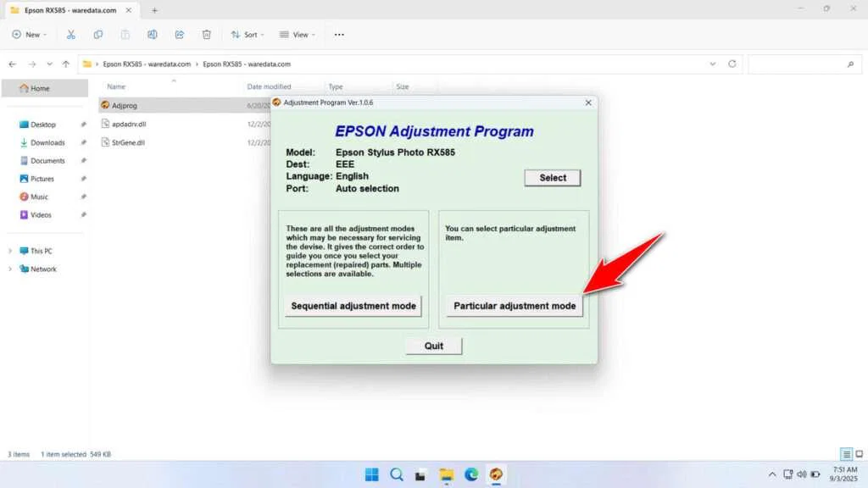The width and height of the screenshot is (868, 488).
Task: Unpin Downloads from the sidebar
Action: (x=82, y=142)
